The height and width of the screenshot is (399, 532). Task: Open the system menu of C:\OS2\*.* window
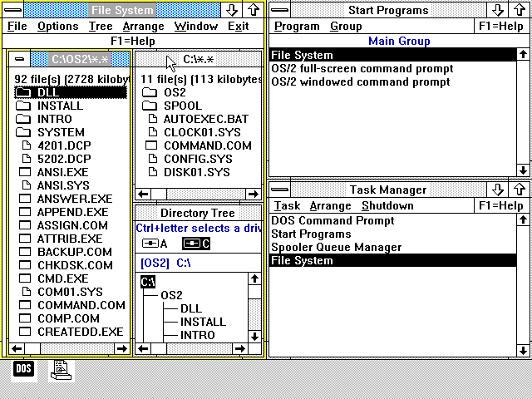click(20, 59)
